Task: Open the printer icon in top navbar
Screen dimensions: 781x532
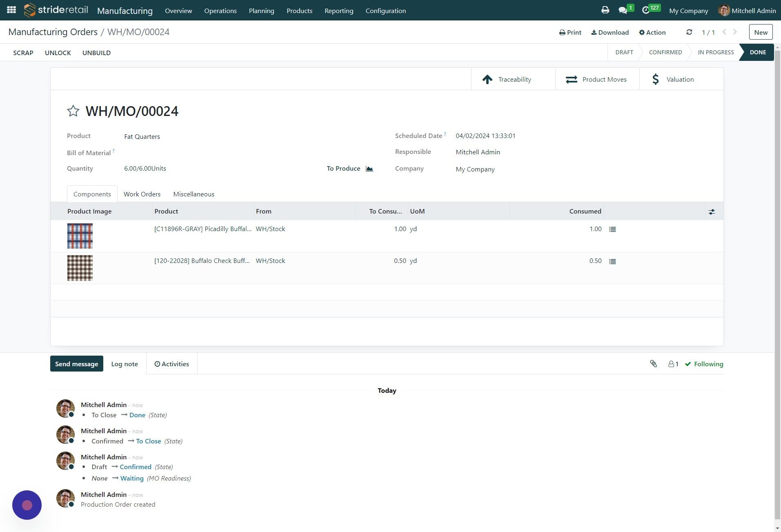Action: coord(605,10)
